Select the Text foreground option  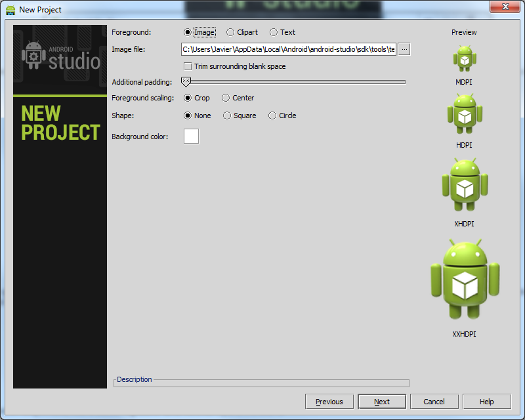pyautogui.click(x=274, y=32)
